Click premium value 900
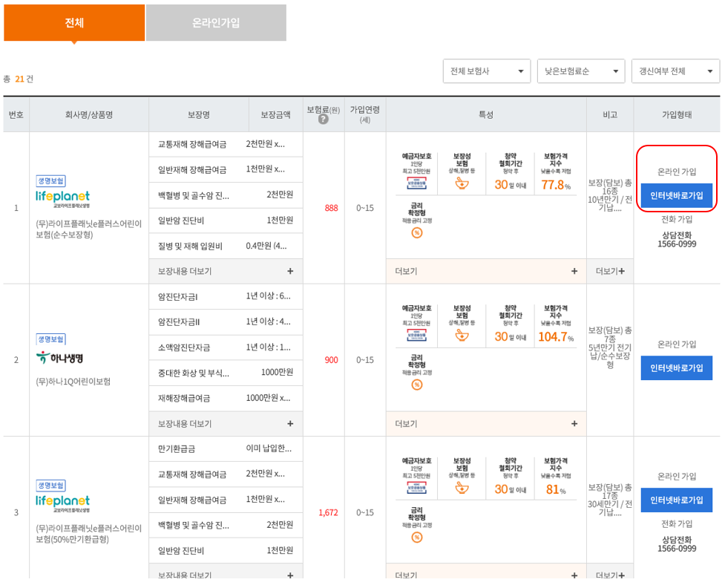Image resolution: width=725 pixels, height=588 pixels. [331, 360]
